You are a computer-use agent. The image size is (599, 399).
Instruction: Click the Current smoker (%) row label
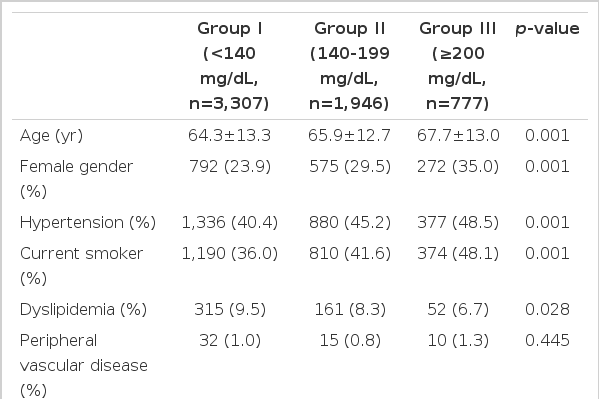click(81, 266)
